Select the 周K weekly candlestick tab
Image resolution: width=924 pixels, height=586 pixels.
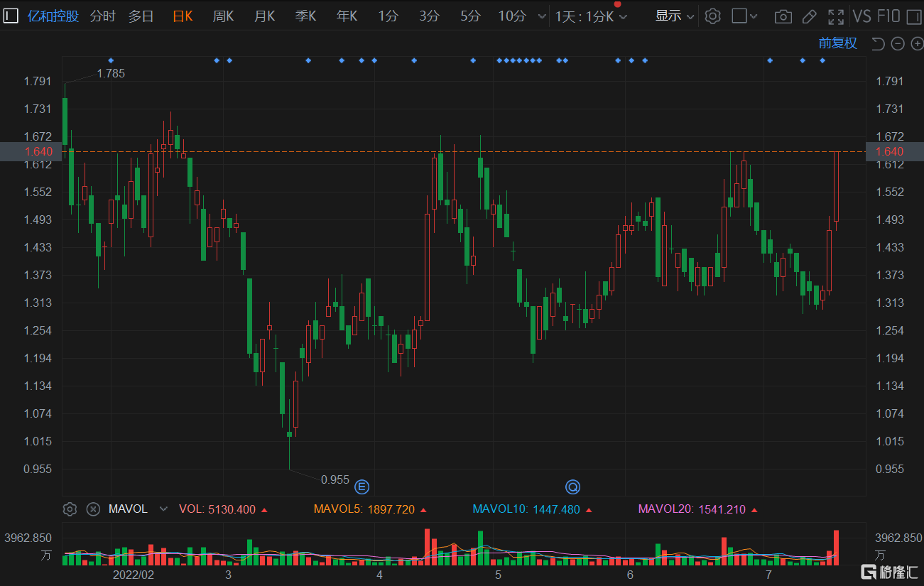point(223,16)
